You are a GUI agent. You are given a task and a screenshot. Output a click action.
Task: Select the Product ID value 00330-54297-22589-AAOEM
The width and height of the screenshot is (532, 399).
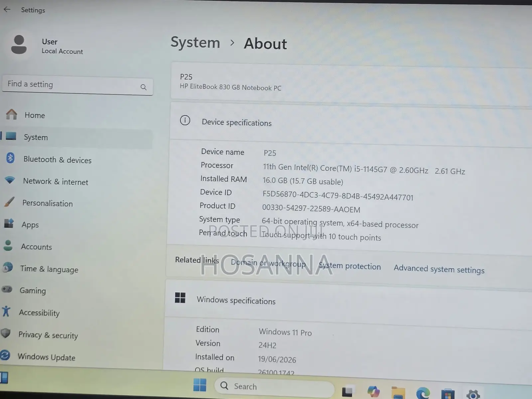[311, 208]
